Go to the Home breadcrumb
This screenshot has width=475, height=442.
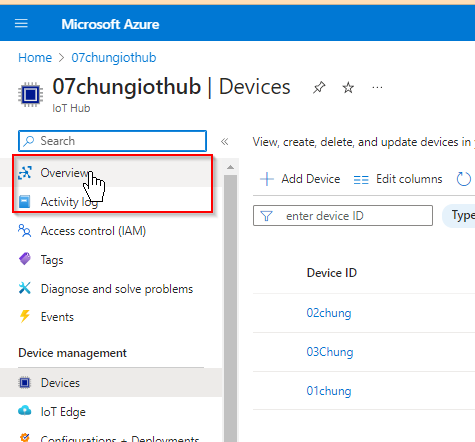click(x=35, y=58)
